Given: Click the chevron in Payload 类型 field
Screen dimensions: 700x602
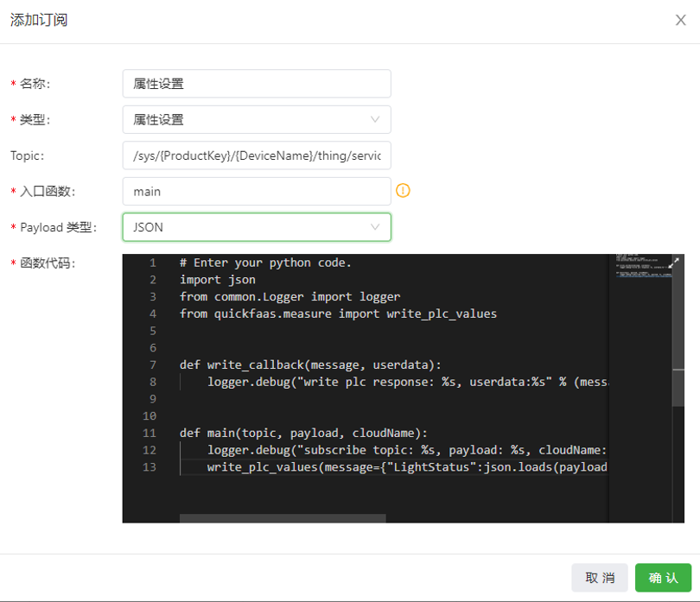Looking at the screenshot, I should click(x=375, y=227).
